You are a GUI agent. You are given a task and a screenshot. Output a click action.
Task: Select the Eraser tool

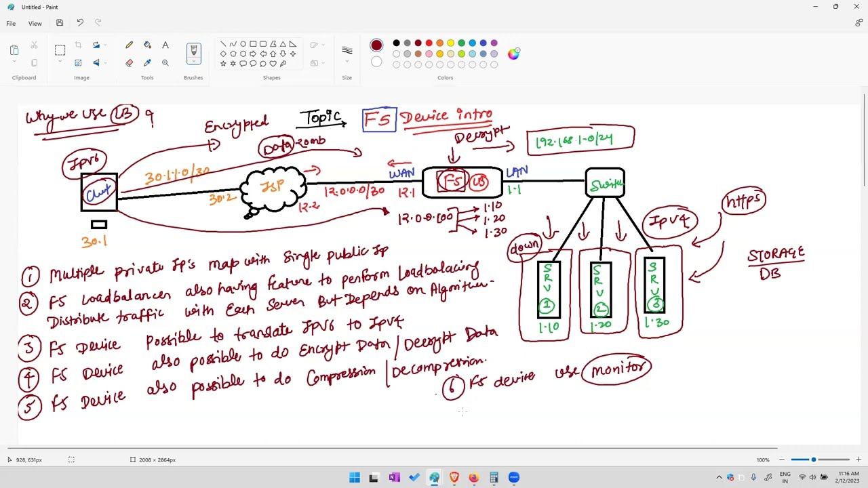tap(129, 63)
